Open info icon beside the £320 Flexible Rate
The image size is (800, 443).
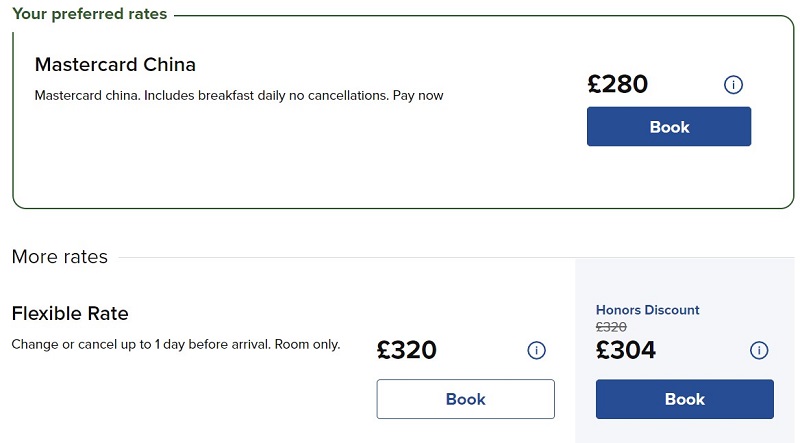coord(536,350)
